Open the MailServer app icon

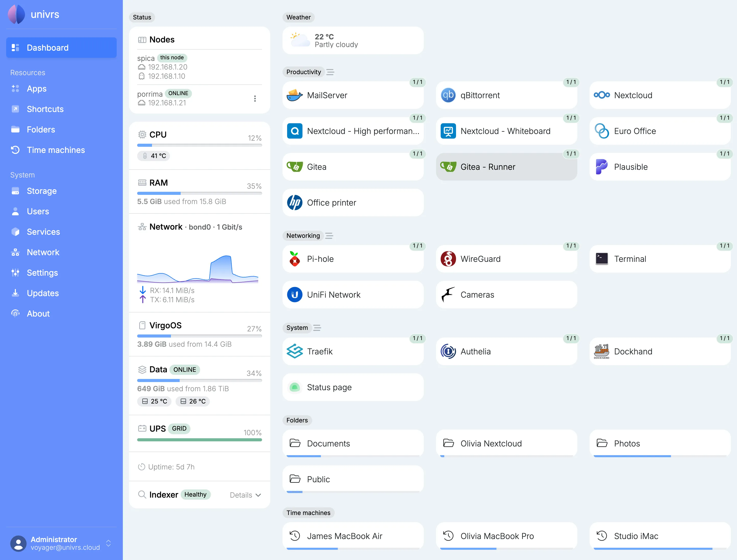(x=295, y=95)
